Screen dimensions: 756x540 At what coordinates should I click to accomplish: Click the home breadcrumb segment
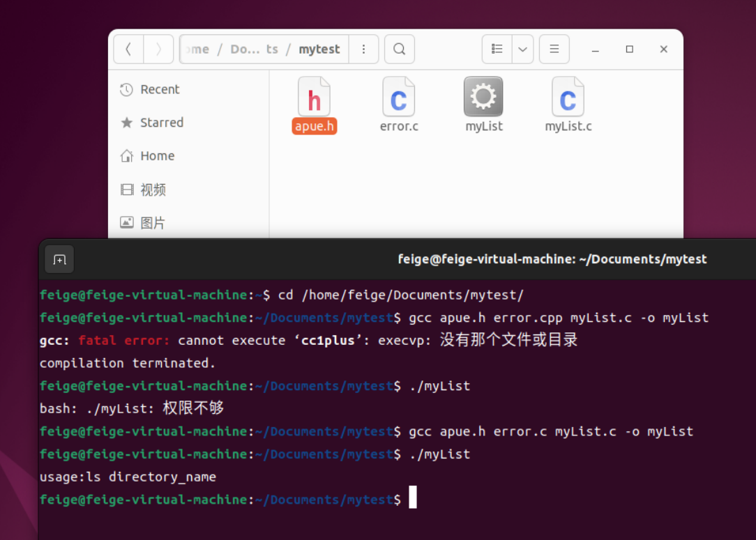[198, 49]
